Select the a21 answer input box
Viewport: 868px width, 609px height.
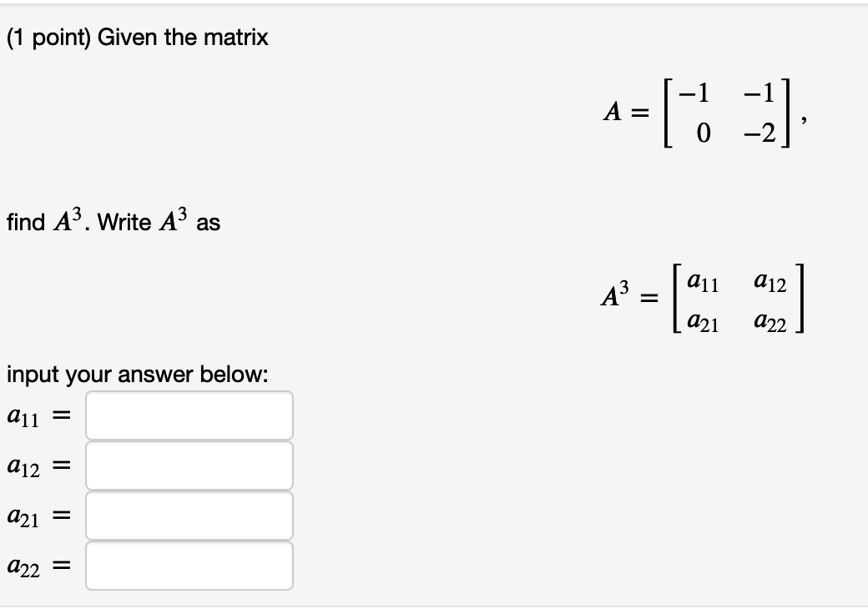point(189,516)
